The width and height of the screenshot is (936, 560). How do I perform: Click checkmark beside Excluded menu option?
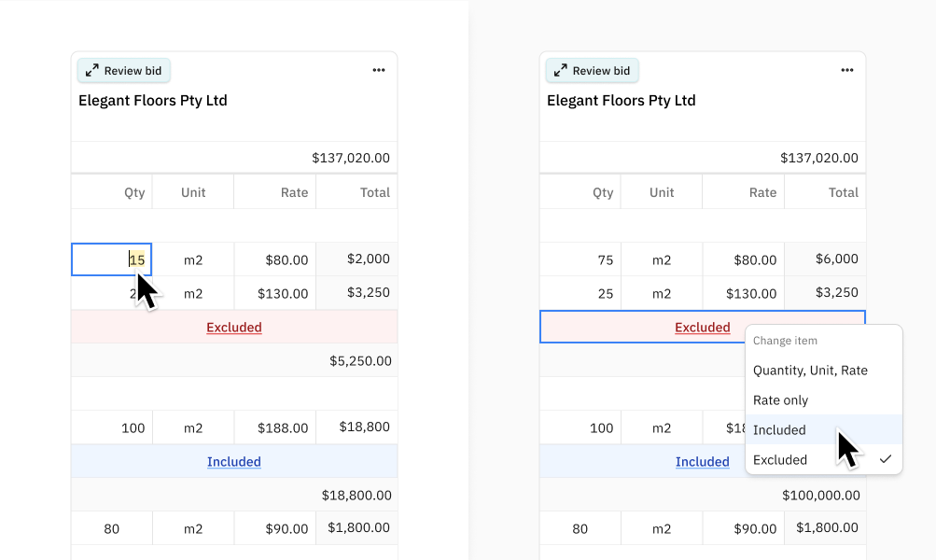point(887,459)
